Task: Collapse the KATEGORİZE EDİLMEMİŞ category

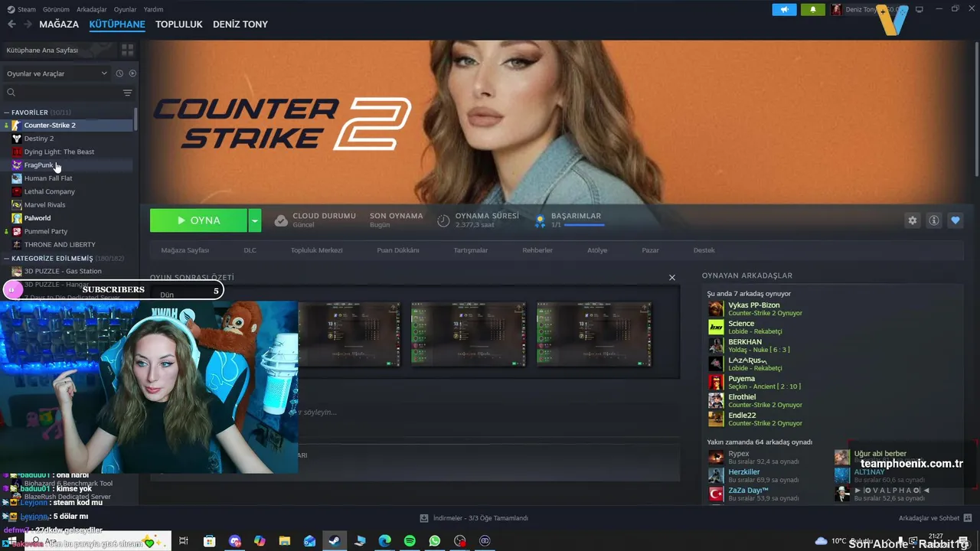Action: 7,259
